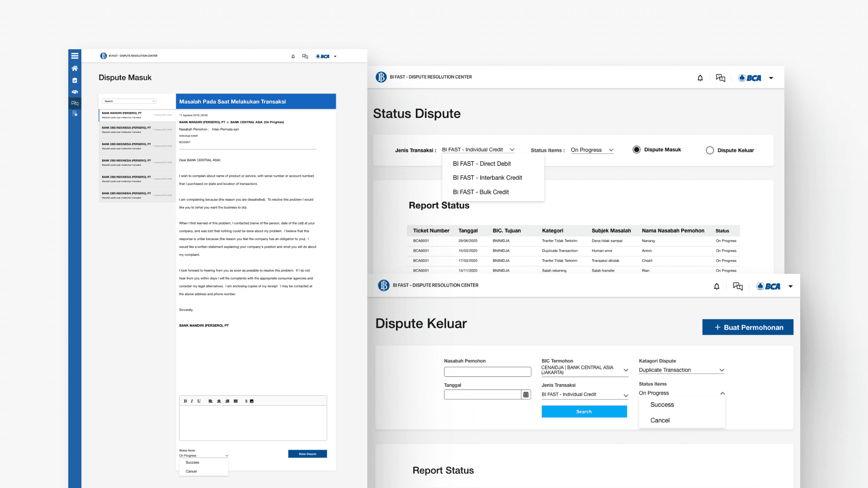
Task: Choose Bi FAST - Bulk Credit option
Action: click(481, 192)
